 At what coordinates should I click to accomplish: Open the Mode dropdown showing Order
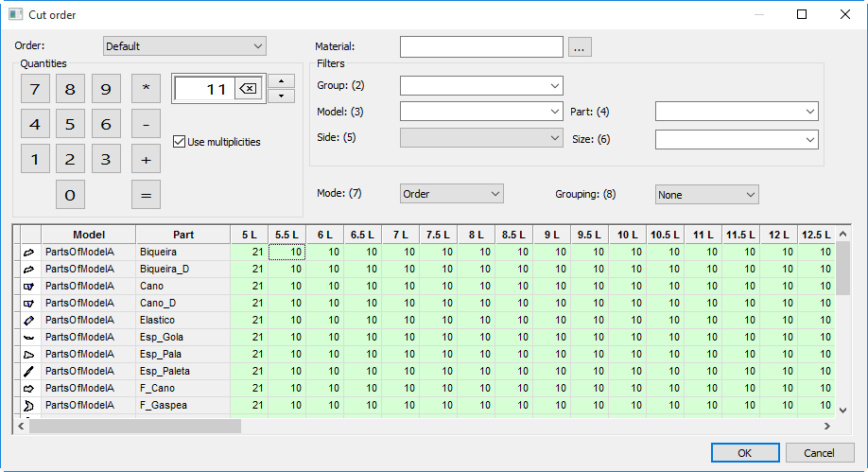451,194
